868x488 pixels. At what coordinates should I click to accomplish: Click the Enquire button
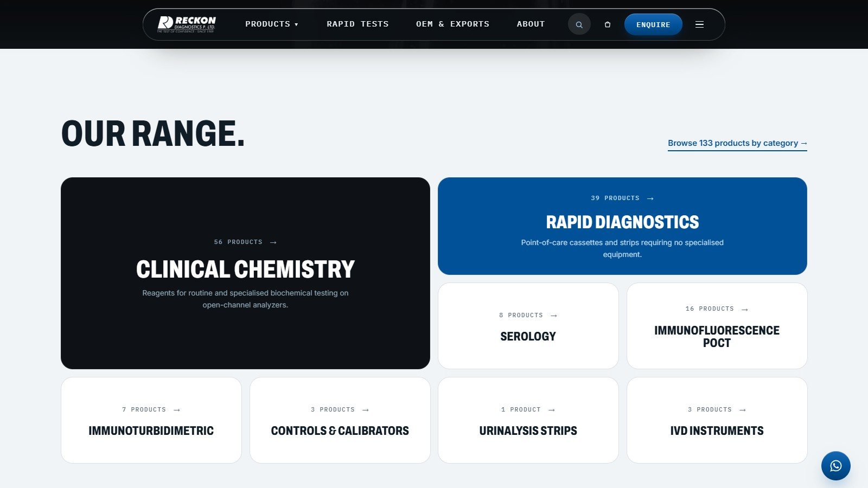[653, 24]
